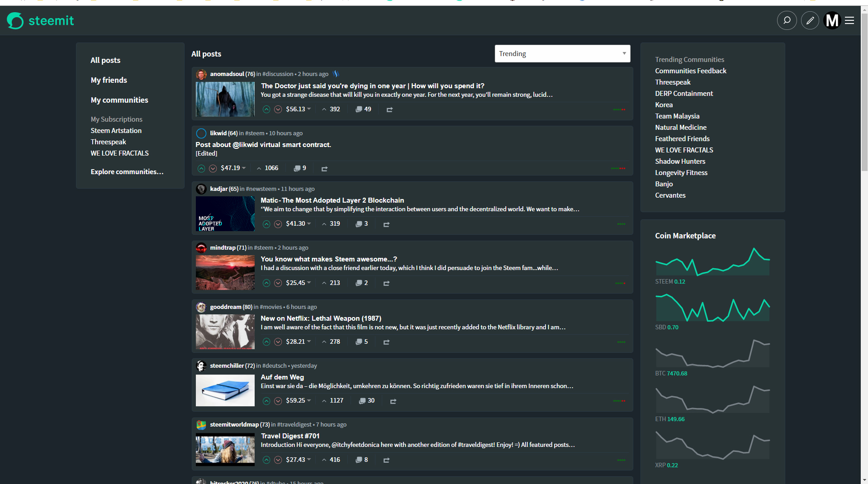The height and width of the screenshot is (484, 868).
Task: Open Threespeak in My Subscriptions
Action: 108,142
